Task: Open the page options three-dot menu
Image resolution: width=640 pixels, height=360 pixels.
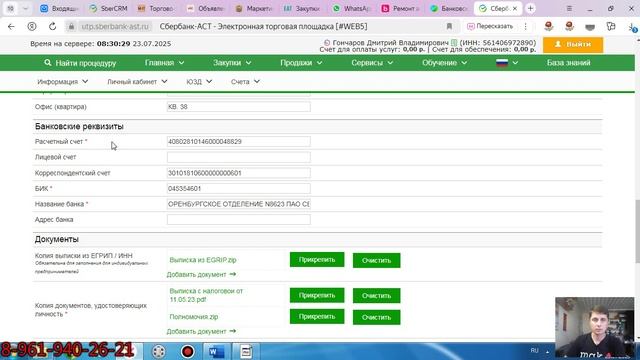Action: pos(526,27)
